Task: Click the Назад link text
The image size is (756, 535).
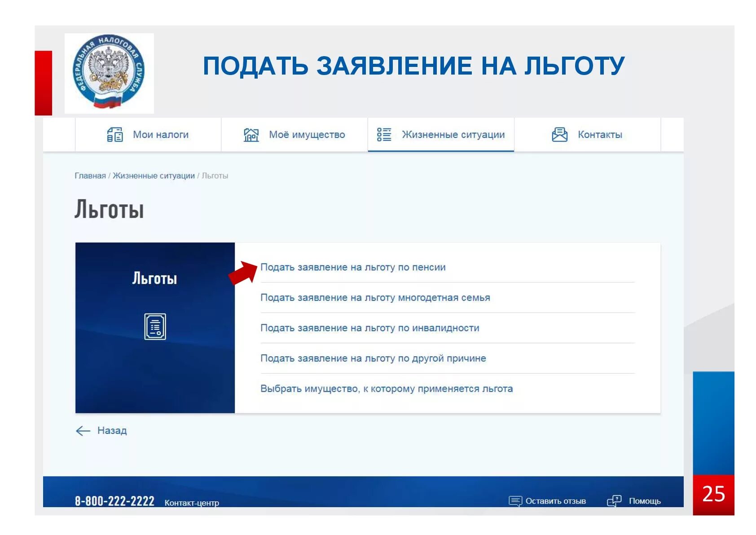Action: (112, 431)
